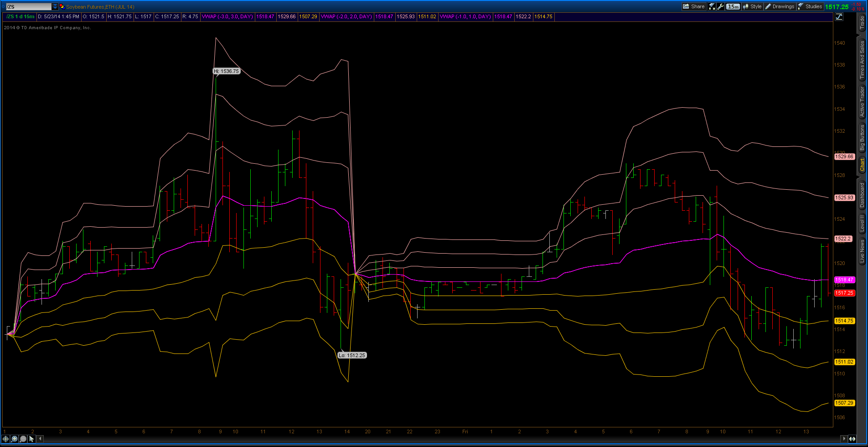The image size is (868, 447).
Task: Click the pink 1525.93 price axis label
Action: [x=844, y=198]
